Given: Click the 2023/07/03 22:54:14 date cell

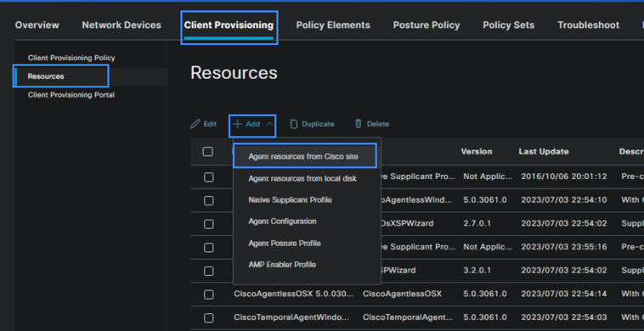Looking at the screenshot, I should [564, 295].
